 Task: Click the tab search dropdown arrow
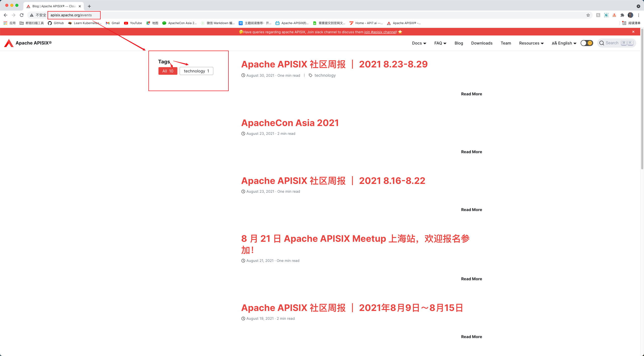pos(638,6)
